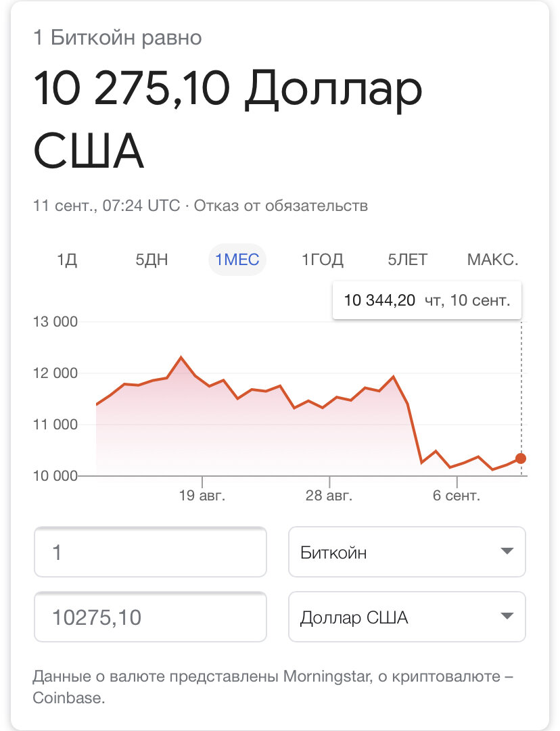Click the red data point on chart
The width and height of the screenshot is (560, 731).
point(521,458)
